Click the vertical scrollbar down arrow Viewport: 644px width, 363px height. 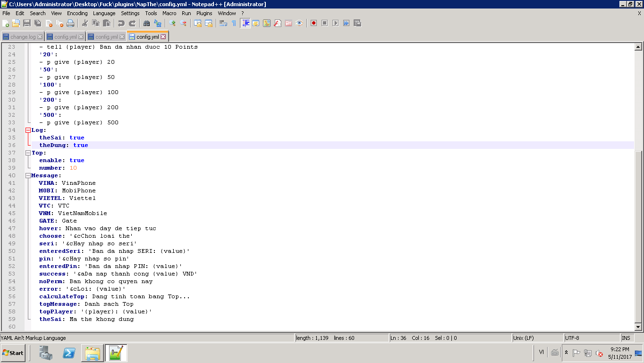point(638,327)
